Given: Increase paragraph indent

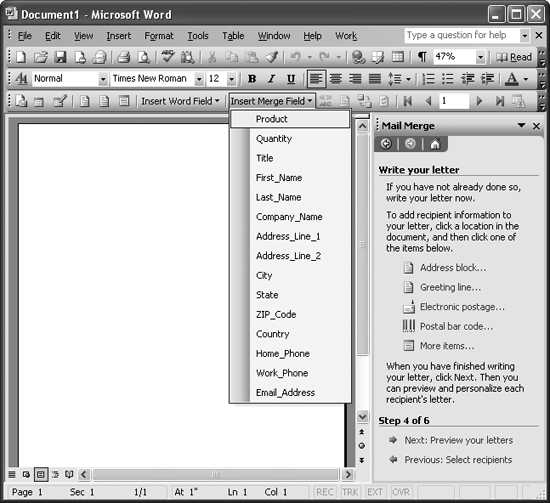Looking at the screenshot, I should tap(488, 79).
